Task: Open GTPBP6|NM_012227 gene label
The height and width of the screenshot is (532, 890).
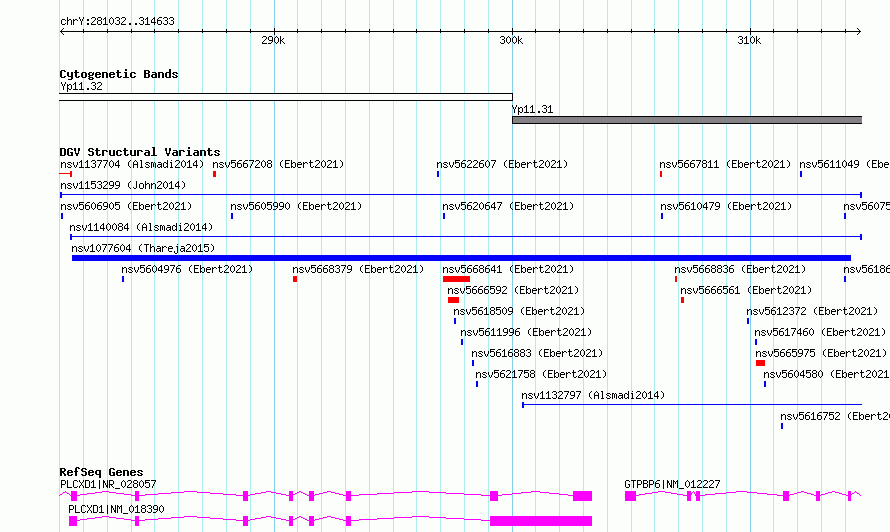Action: (x=672, y=484)
